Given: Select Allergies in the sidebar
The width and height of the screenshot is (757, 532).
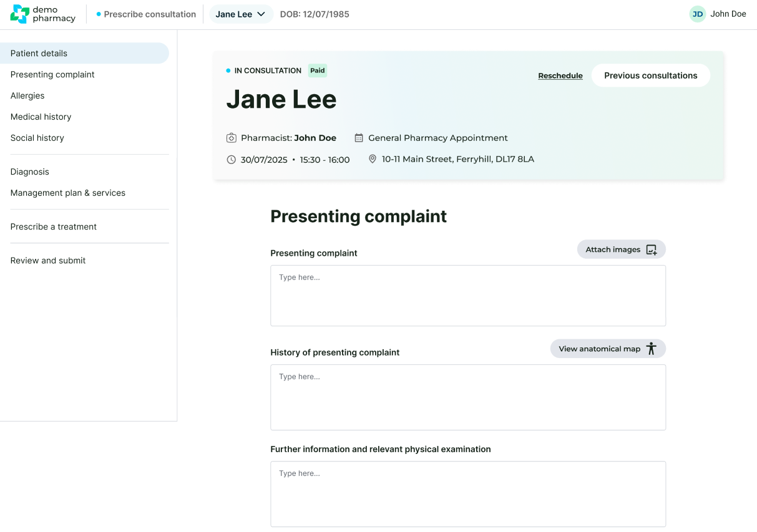Looking at the screenshot, I should 27,96.
